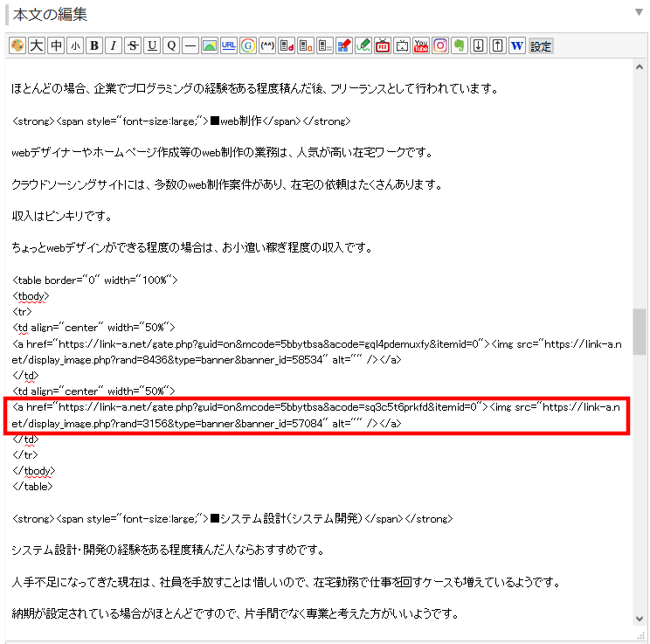Click the line containing '■システム設計(システム開発)'
The image size is (650, 644).
[x=232, y=519]
